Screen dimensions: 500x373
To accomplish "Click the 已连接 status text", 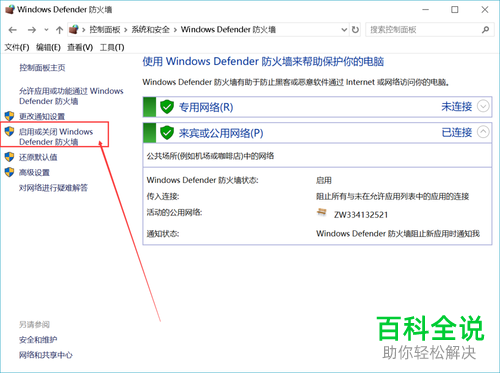I will (457, 132).
